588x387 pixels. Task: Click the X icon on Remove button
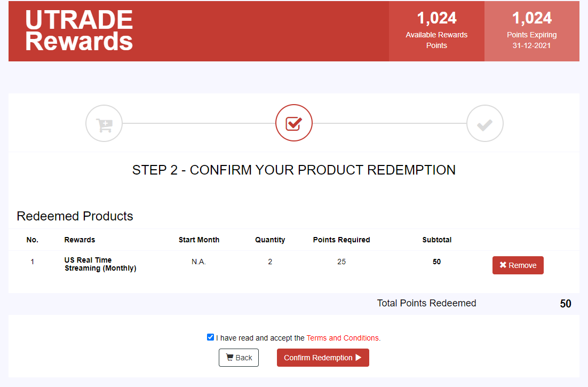click(503, 265)
